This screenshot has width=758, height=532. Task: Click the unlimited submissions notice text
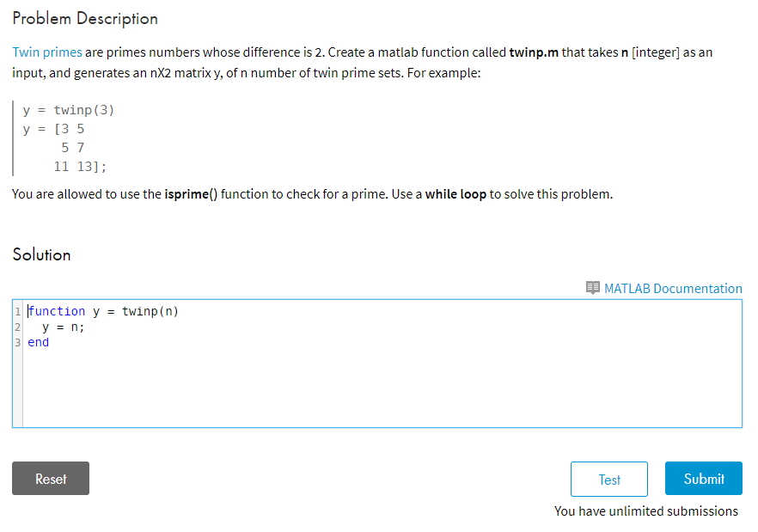point(646,511)
